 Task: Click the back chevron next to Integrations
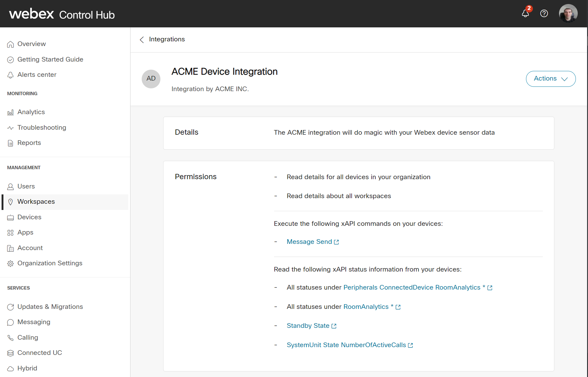142,40
